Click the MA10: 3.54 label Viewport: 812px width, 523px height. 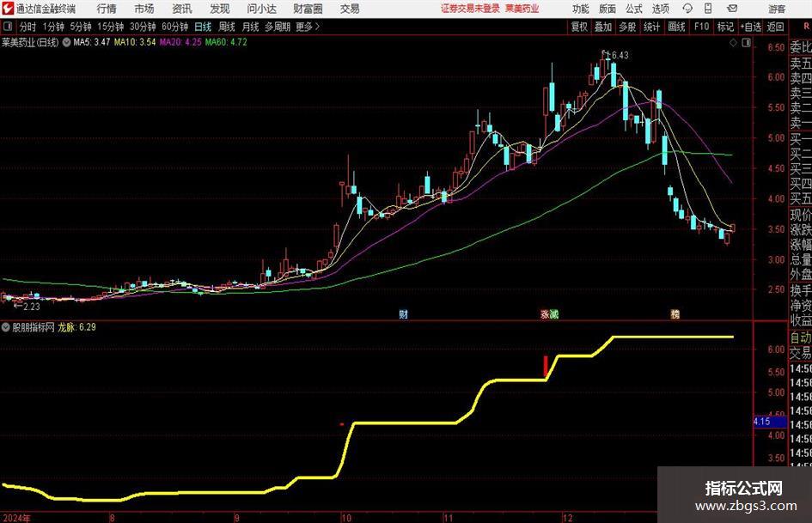(135, 42)
